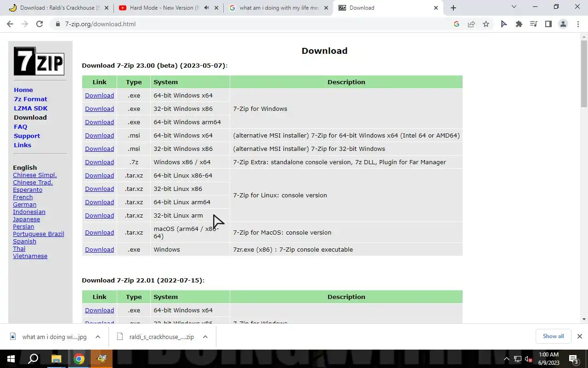Open the Extensions puzzle icon
This screenshot has width=588, height=368.
pyautogui.click(x=519, y=24)
